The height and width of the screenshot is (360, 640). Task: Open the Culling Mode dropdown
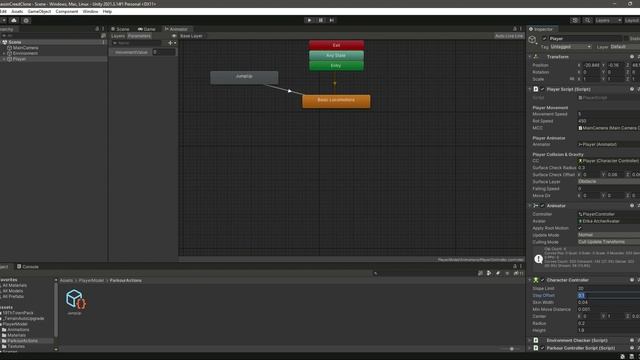609,242
